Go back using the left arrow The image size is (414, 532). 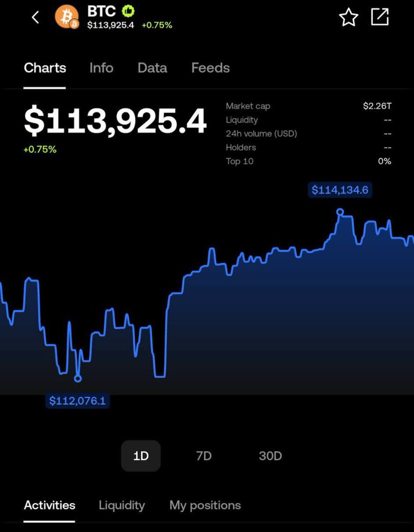point(35,17)
